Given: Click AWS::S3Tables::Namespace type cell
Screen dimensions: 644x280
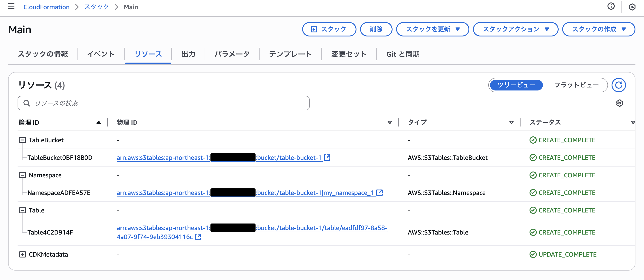Looking at the screenshot, I should click(447, 193).
